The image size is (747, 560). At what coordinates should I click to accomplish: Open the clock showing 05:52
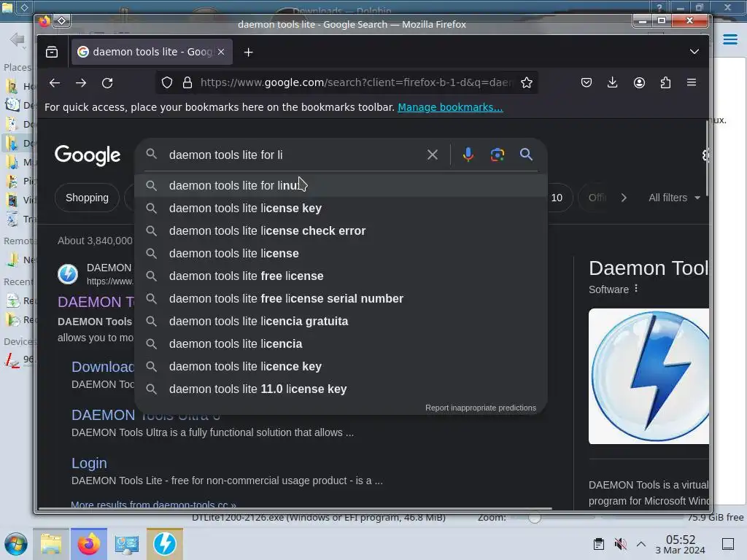click(681, 544)
